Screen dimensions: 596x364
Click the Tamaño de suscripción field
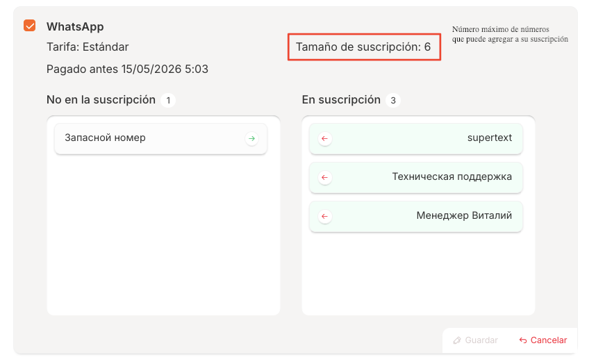point(363,47)
